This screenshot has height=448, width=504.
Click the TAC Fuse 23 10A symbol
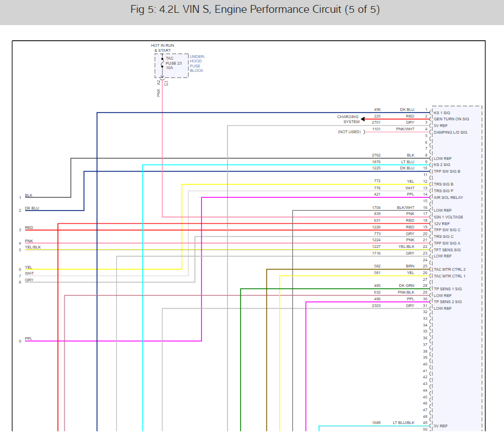point(162,64)
